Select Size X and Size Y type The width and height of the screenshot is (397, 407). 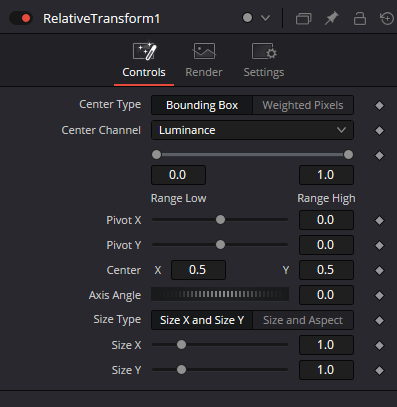pyautogui.click(x=202, y=320)
